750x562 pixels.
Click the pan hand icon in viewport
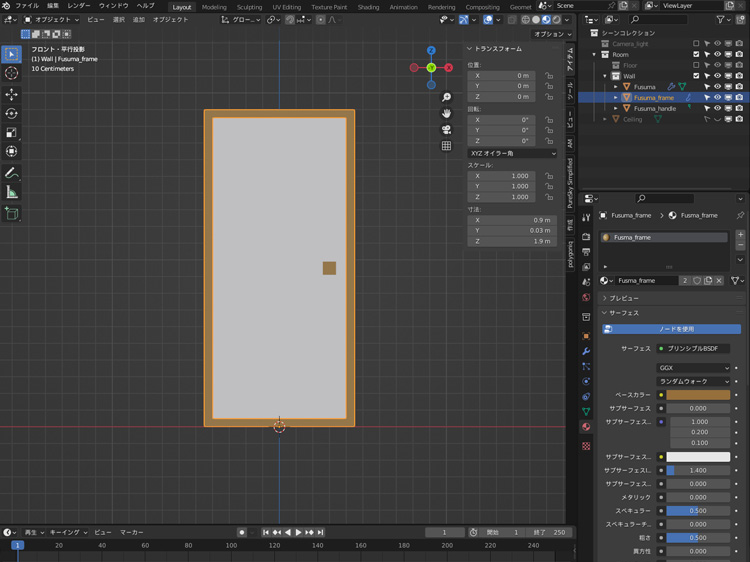[x=446, y=113]
